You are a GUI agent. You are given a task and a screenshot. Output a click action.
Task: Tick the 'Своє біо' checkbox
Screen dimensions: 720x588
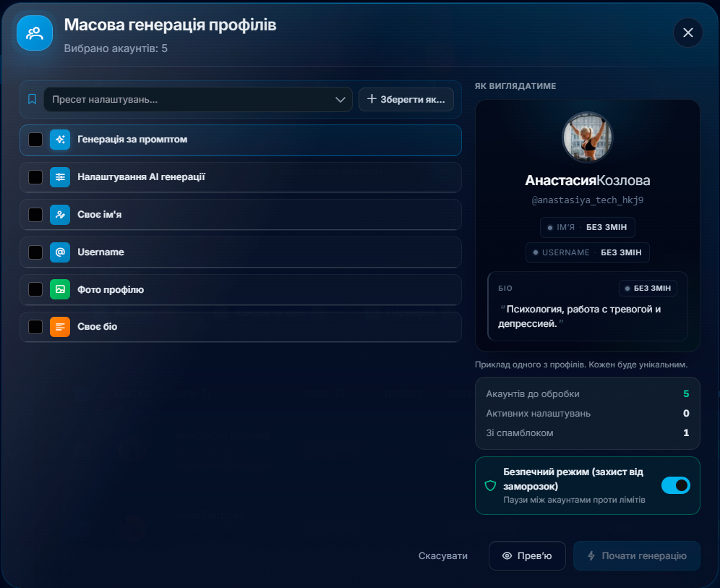35,327
